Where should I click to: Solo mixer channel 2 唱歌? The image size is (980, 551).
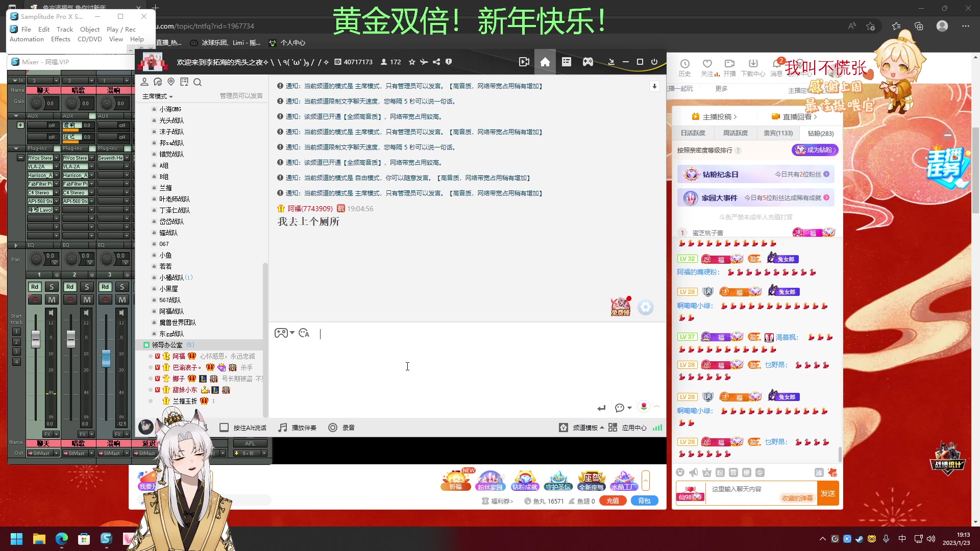tap(87, 287)
